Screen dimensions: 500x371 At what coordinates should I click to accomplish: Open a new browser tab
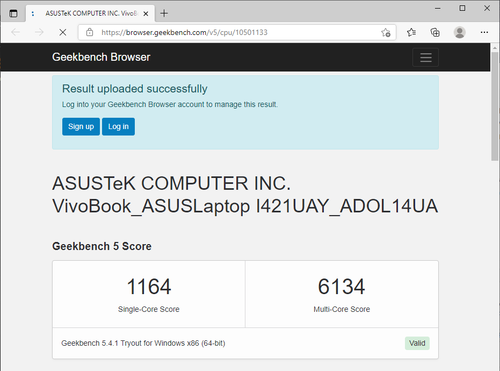pos(164,13)
